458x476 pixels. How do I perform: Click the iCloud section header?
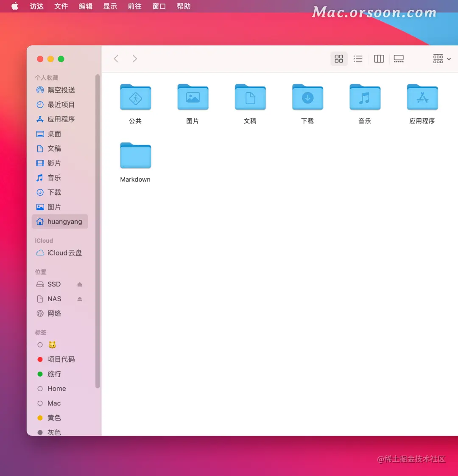pos(44,241)
